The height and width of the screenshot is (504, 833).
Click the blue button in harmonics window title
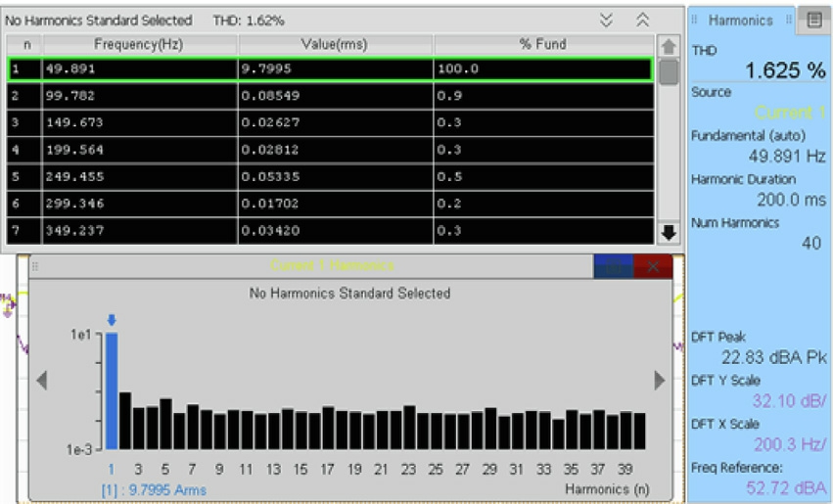613,266
